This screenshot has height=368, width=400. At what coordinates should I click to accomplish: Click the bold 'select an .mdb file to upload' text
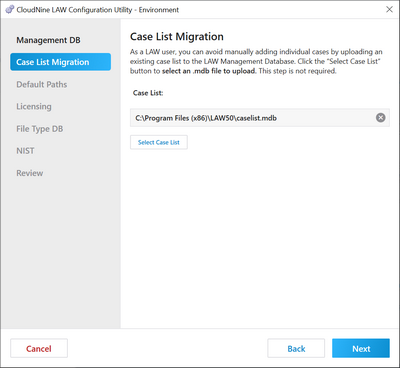(x=209, y=71)
